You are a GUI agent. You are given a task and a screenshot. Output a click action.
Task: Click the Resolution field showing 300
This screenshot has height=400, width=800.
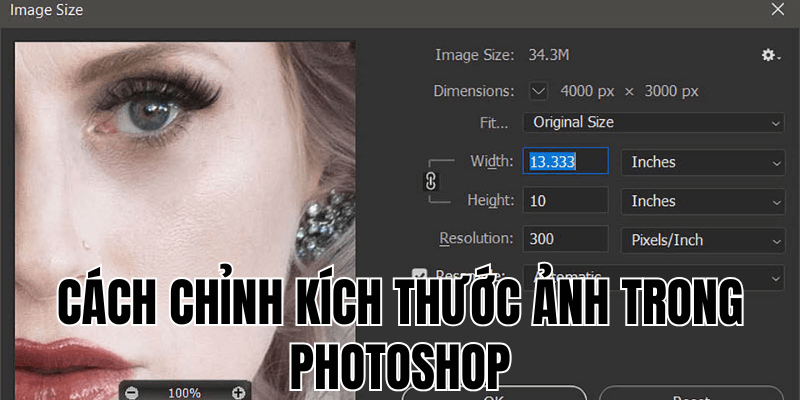click(565, 240)
